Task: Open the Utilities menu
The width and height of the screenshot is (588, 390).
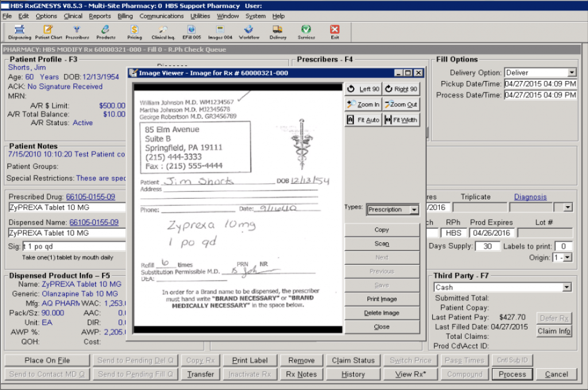Action: pos(200,16)
